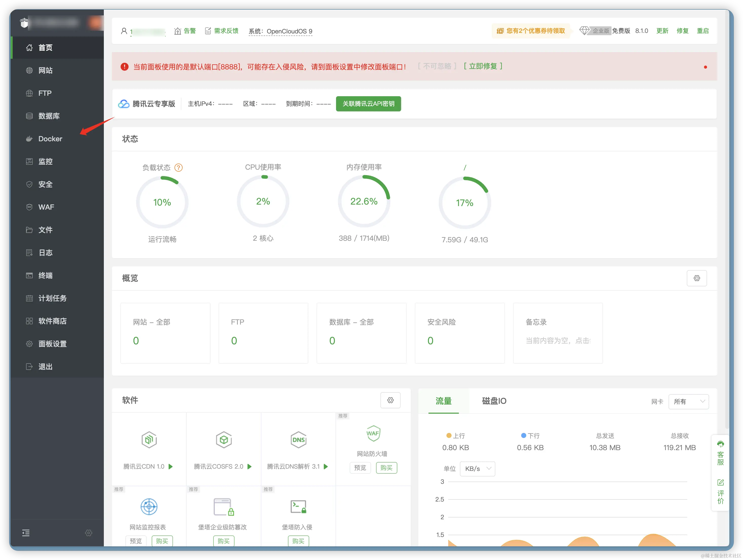Click the 立即修复 link in warning
Image resolution: width=743 pixels, height=560 pixels.
click(483, 66)
